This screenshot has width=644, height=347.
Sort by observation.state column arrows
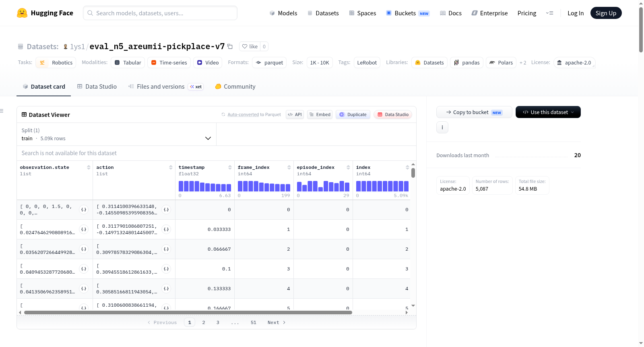tap(89, 167)
